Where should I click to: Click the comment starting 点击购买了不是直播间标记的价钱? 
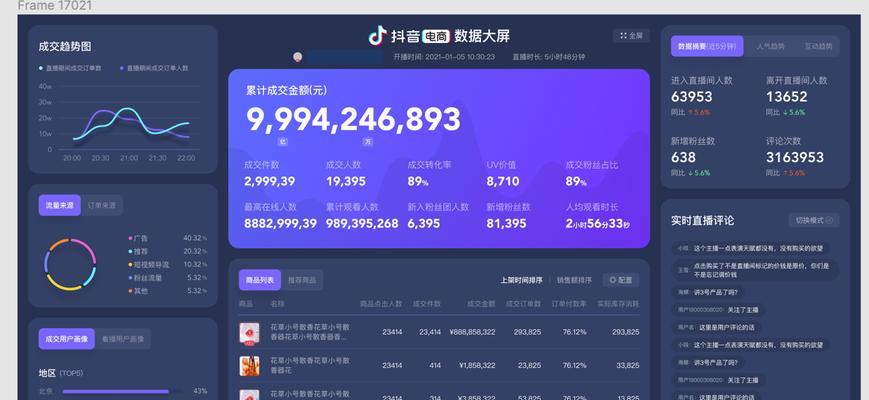(x=756, y=270)
